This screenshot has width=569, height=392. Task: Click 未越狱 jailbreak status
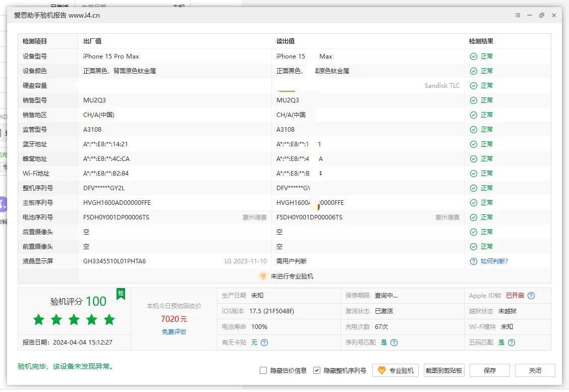click(x=507, y=311)
